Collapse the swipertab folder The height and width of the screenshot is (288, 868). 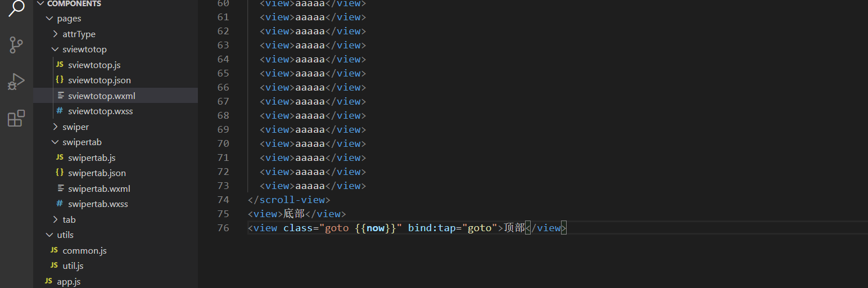[x=82, y=142]
